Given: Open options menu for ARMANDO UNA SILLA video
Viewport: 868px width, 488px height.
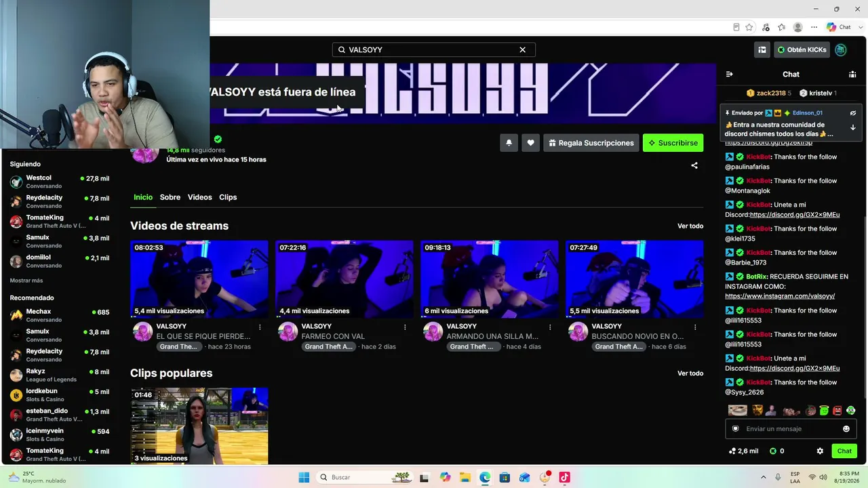Looking at the screenshot, I should coord(550,327).
